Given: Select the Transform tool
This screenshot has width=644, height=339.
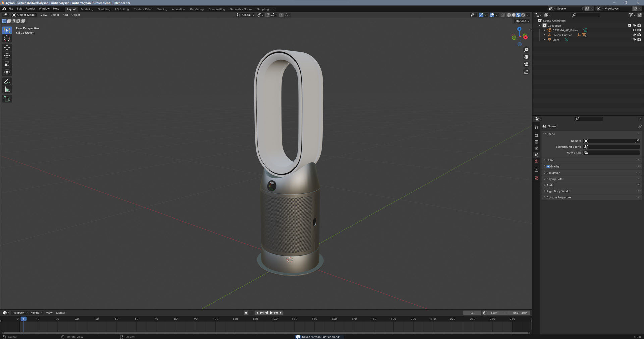Looking at the screenshot, I should pos(7,72).
